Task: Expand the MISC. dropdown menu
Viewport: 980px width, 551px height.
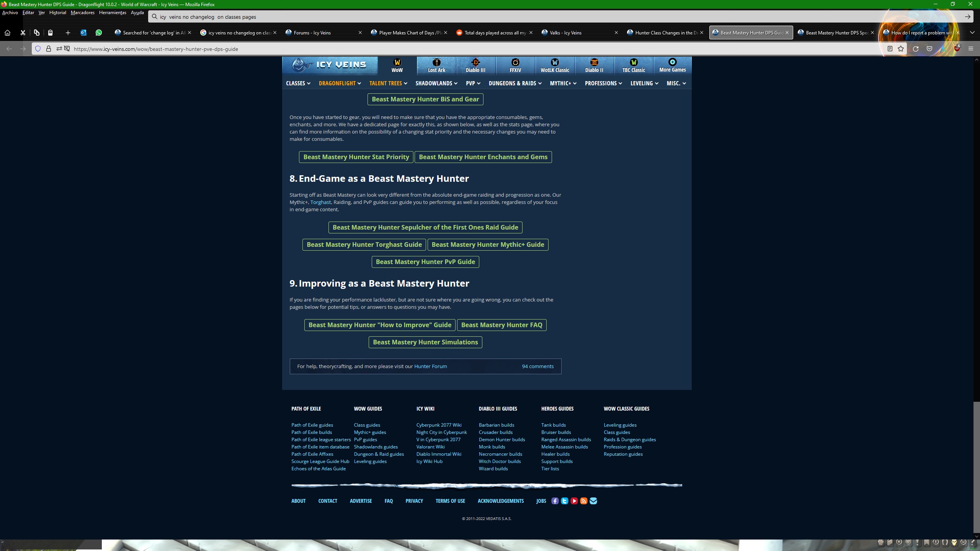Action: point(676,83)
